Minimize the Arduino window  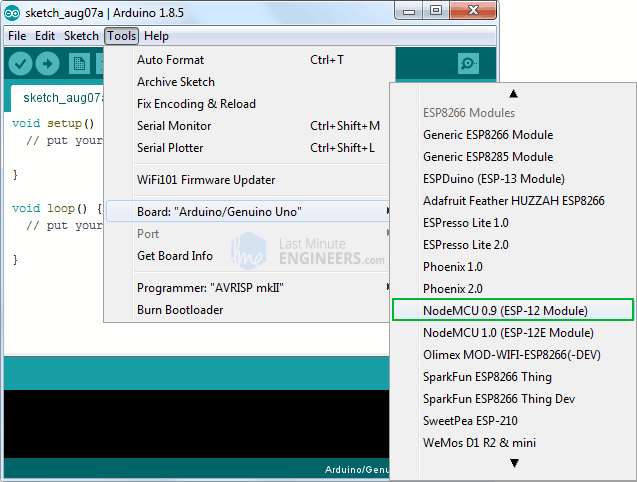[x=409, y=11]
